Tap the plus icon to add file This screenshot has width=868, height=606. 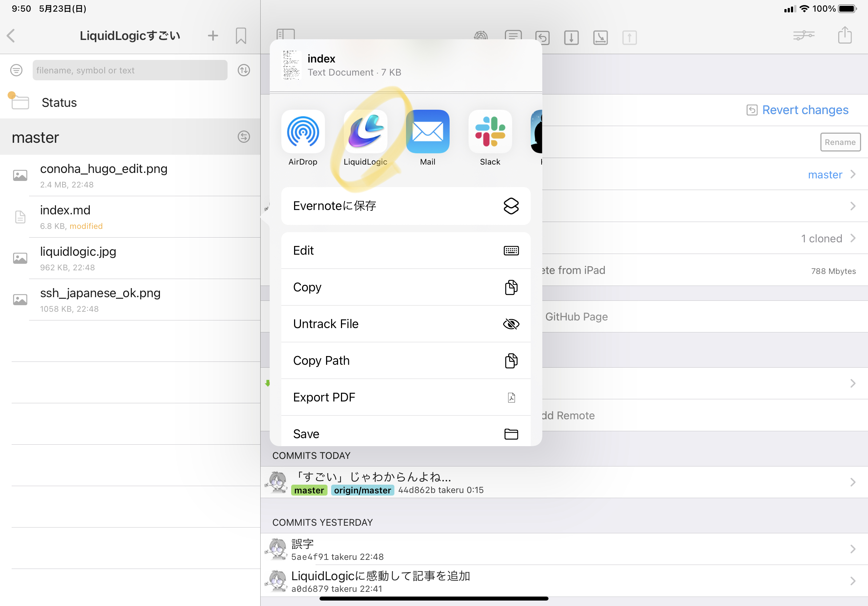213,36
